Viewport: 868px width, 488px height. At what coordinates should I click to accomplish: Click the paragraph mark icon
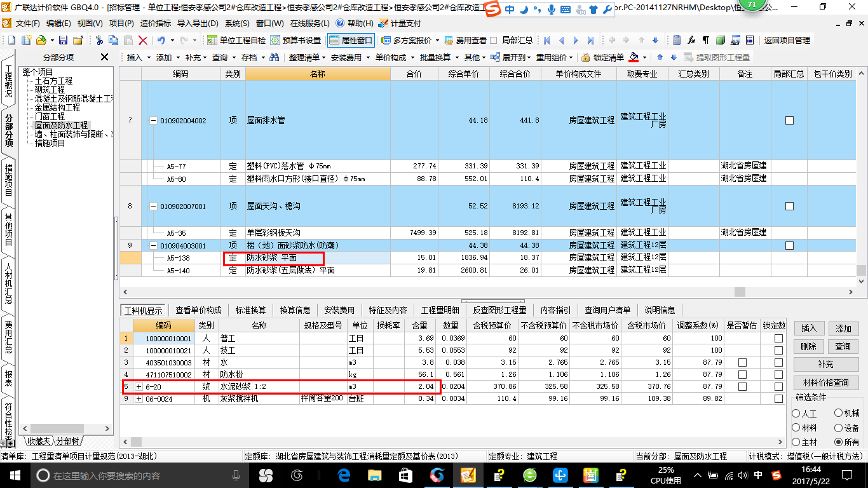pyautogui.click(x=705, y=40)
